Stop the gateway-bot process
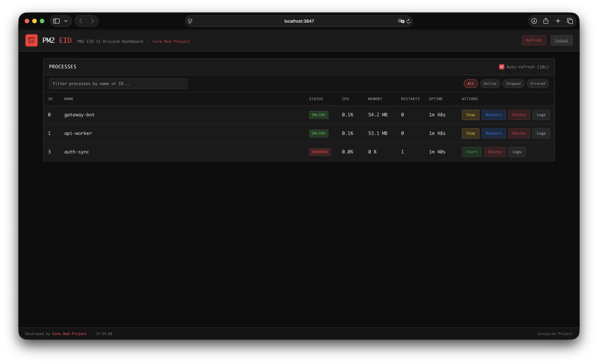 [470, 115]
